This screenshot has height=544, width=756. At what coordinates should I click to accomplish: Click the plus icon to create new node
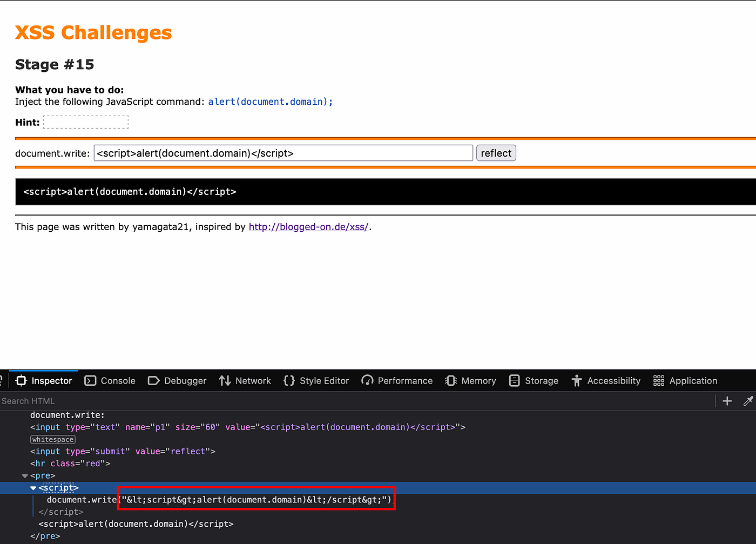pyautogui.click(x=727, y=401)
